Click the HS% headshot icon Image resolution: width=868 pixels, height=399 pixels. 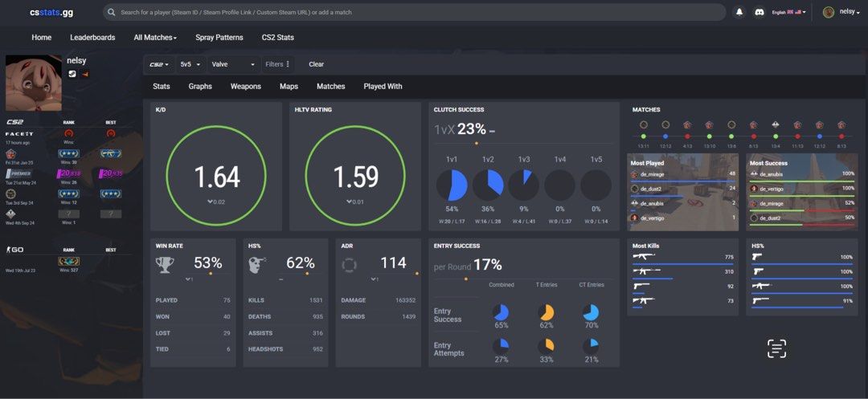(x=257, y=265)
